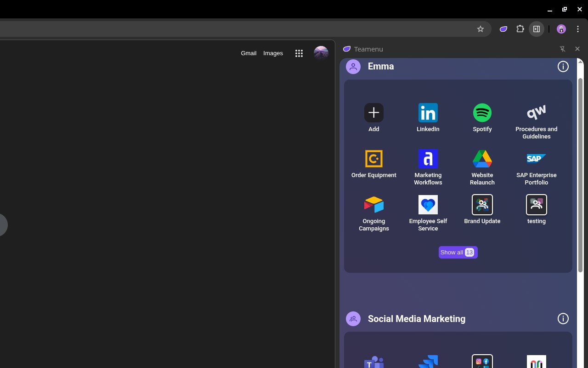588x368 pixels.
Task: Open Google Images link
Action: 273,53
